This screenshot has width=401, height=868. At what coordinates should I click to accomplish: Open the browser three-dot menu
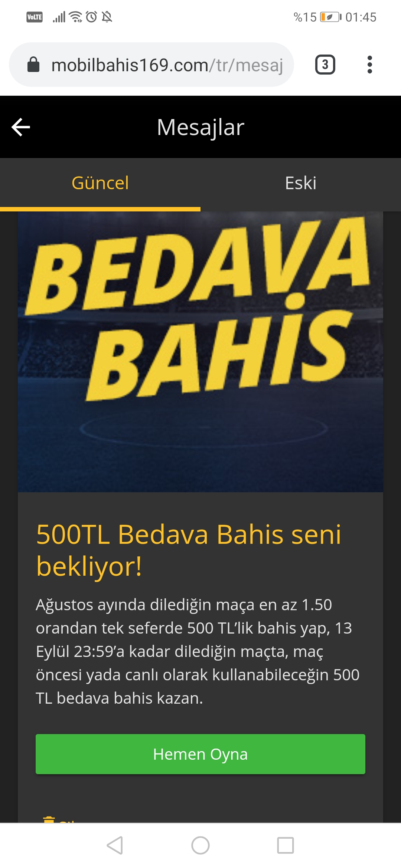tap(369, 65)
